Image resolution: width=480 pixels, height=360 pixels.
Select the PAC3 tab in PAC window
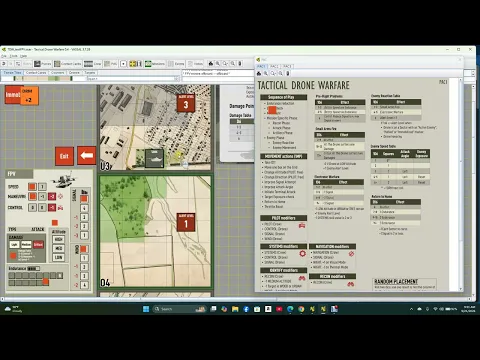pos(287,66)
